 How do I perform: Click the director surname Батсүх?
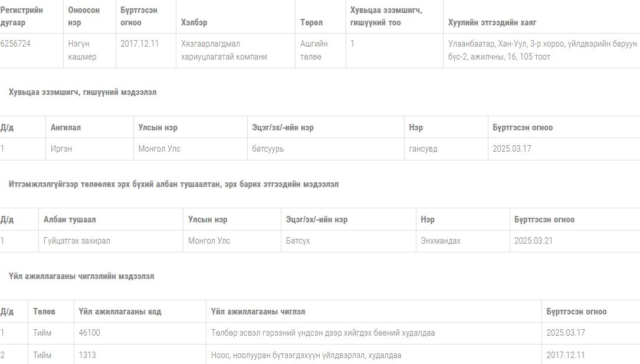coord(298,241)
